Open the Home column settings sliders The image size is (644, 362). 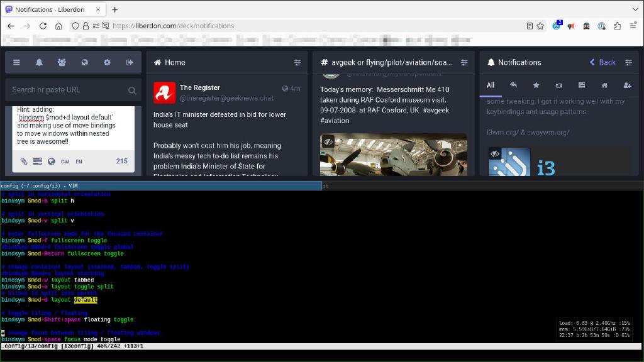tap(297, 62)
